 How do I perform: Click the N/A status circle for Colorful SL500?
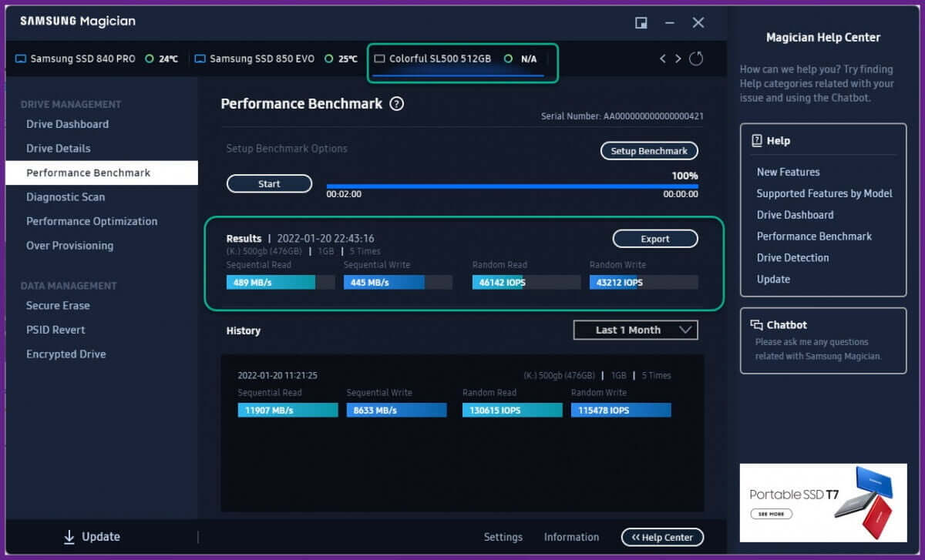508,59
